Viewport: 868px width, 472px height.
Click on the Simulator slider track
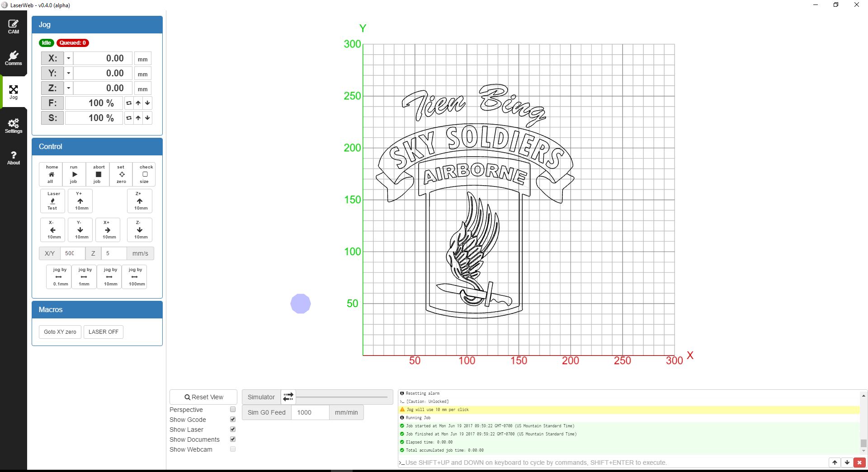(342, 397)
